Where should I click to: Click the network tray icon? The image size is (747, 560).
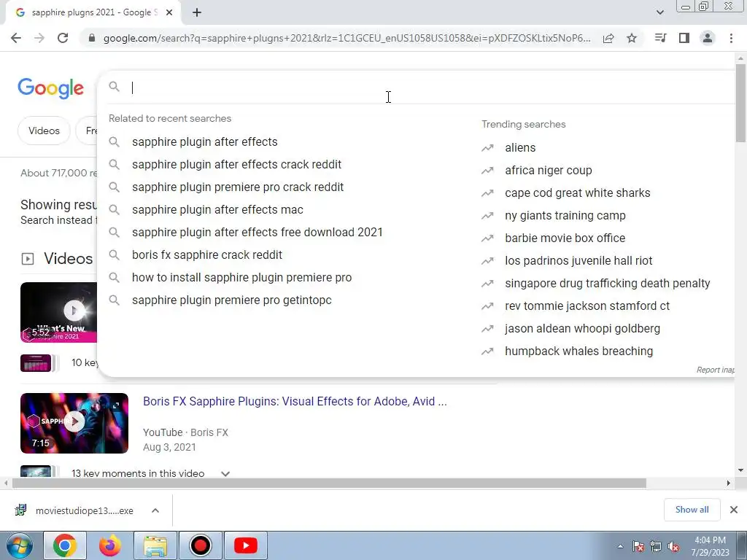[656, 547]
